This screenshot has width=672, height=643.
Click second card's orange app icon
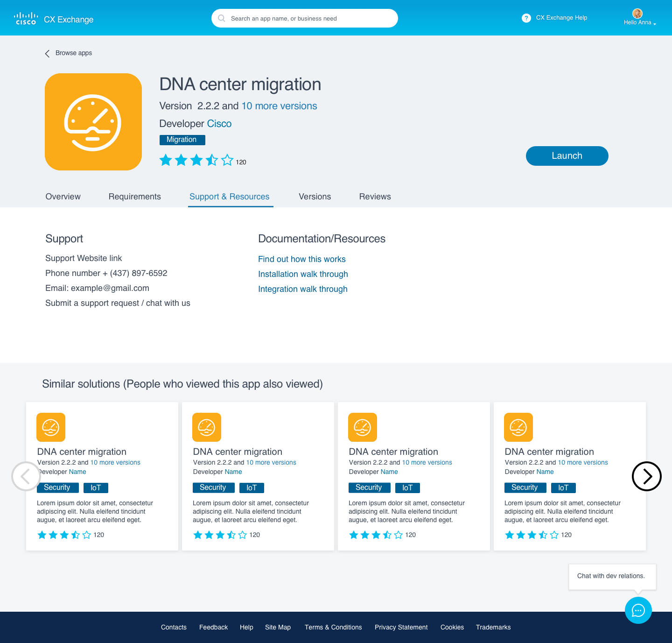pyautogui.click(x=207, y=427)
